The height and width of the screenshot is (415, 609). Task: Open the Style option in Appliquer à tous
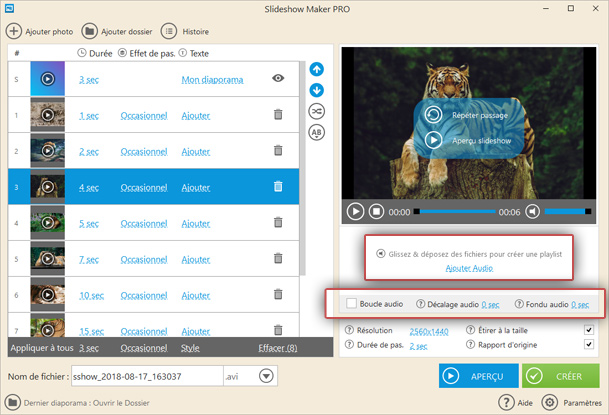190,348
